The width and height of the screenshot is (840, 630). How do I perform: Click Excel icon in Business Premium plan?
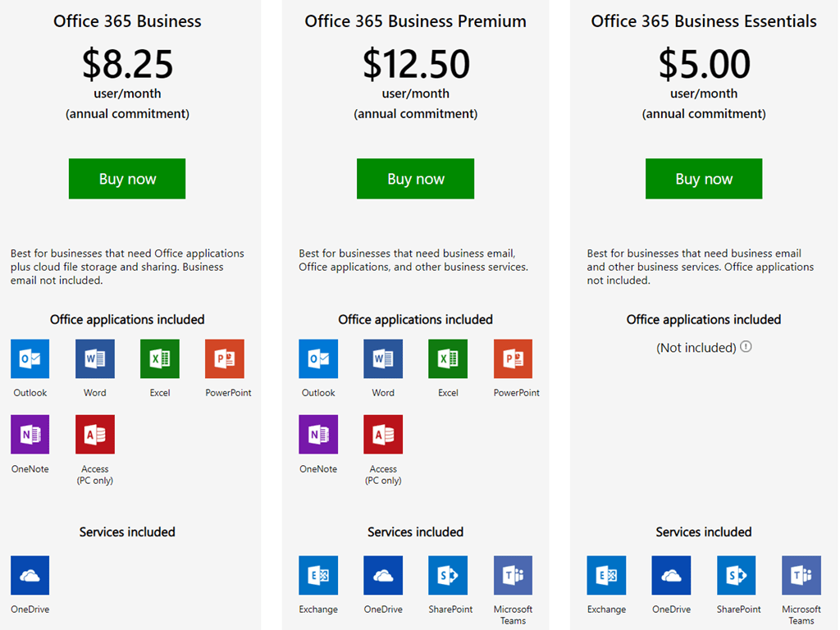[x=448, y=359]
